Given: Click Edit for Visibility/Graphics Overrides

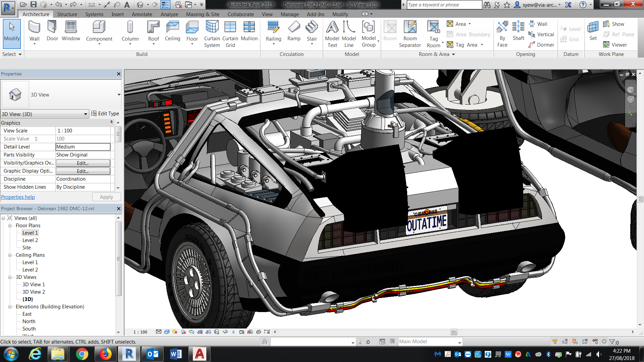Looking at the screenshot, I should tap(83, 163).
